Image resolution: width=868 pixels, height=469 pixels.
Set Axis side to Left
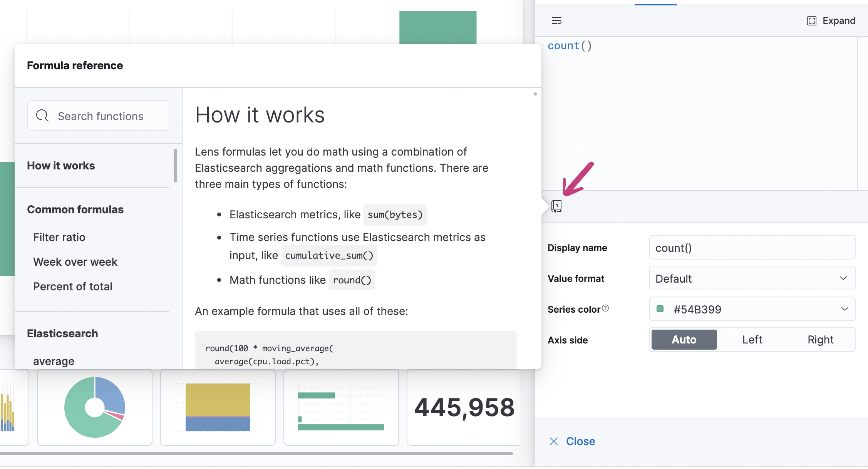click(x=752, y=340)
